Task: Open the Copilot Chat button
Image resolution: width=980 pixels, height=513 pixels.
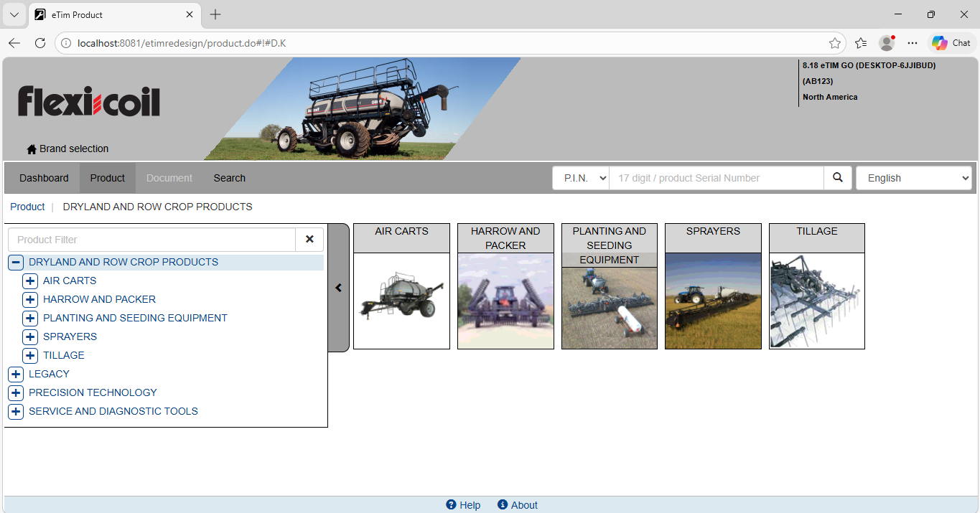Action: (951, 43)
